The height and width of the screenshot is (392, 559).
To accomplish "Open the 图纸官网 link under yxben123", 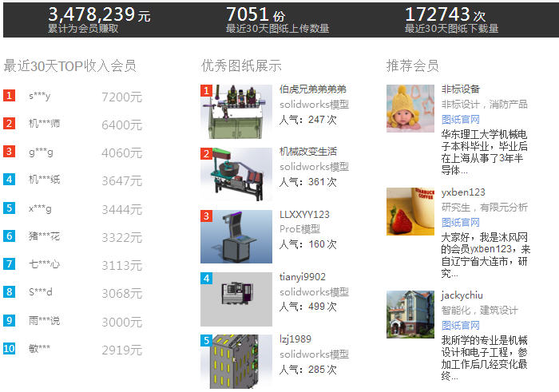I will pyautogui.click(x=460, y=222).
